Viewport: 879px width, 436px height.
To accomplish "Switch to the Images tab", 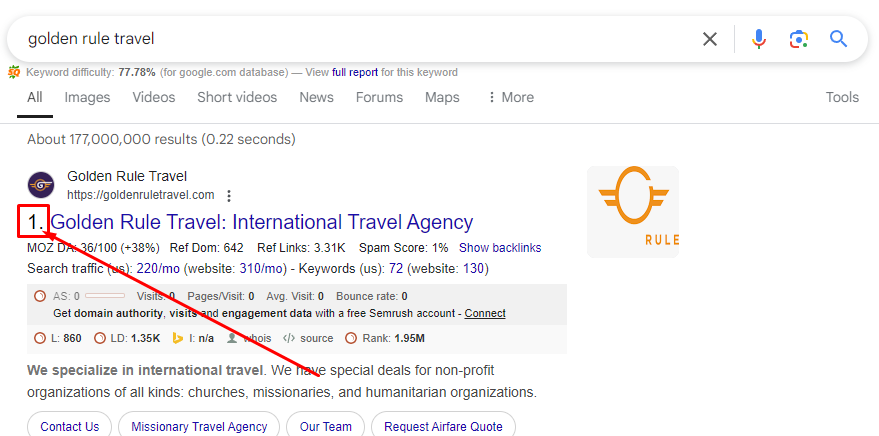I will (87, 97).
